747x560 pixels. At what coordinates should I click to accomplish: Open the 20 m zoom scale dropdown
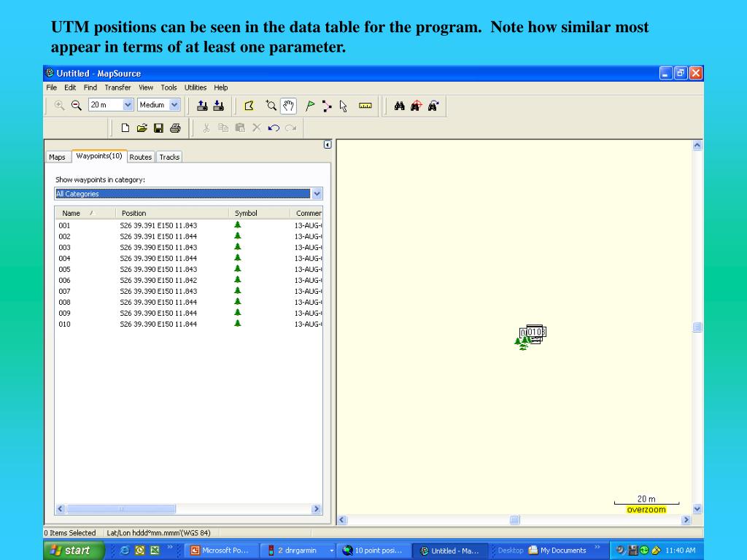point(128,105)
